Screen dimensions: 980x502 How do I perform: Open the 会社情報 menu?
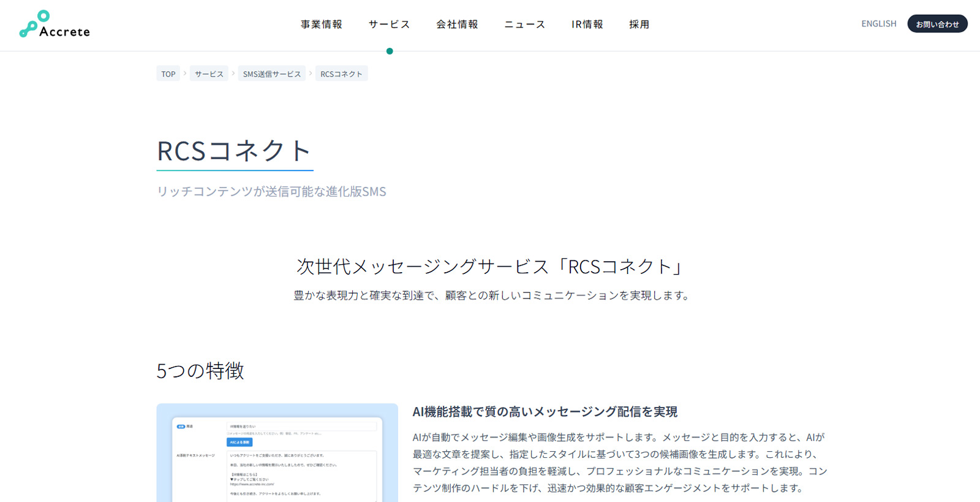pos(457,25)
